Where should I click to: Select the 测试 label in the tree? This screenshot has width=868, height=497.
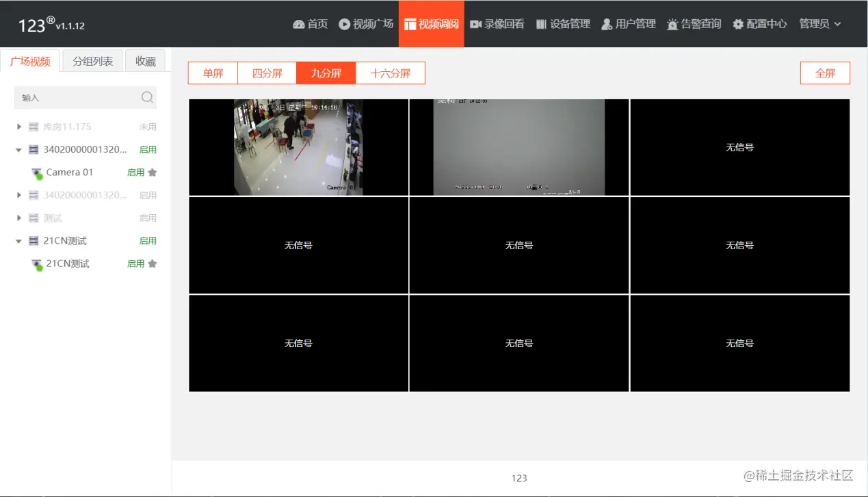click(53, 218)
